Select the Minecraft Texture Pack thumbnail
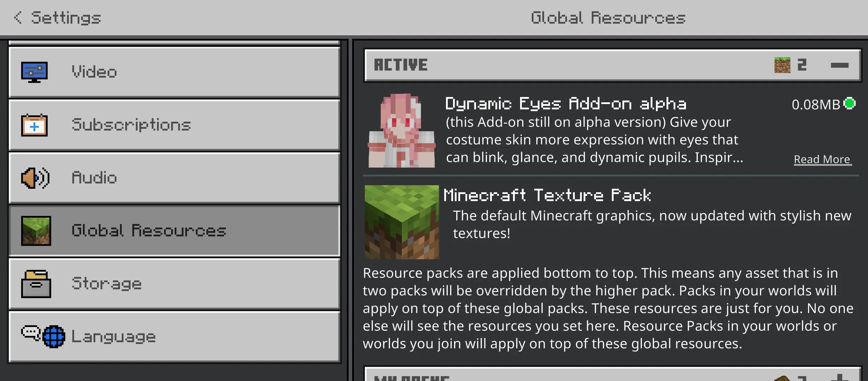 coord(402,222)
